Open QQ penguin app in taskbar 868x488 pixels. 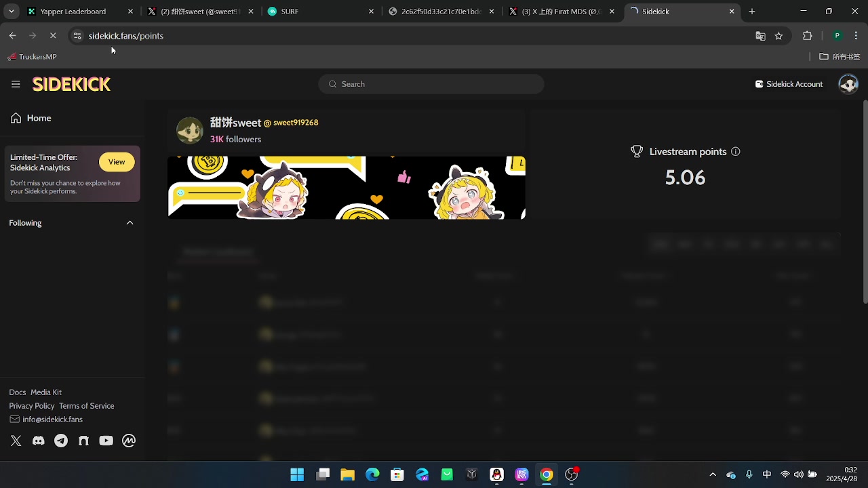point(497,474)
